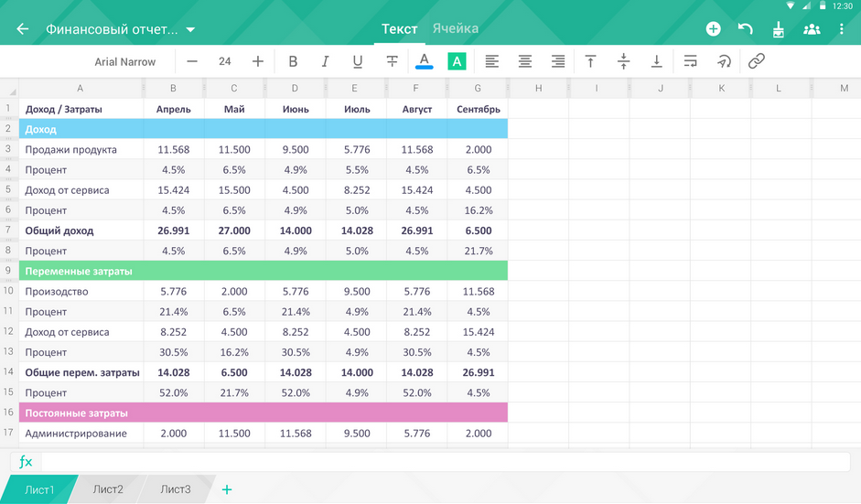Image resolution: width=861 pixels, height=504 pixels.
Task: Toggle bold formatting
Action: tap(293, 61)
